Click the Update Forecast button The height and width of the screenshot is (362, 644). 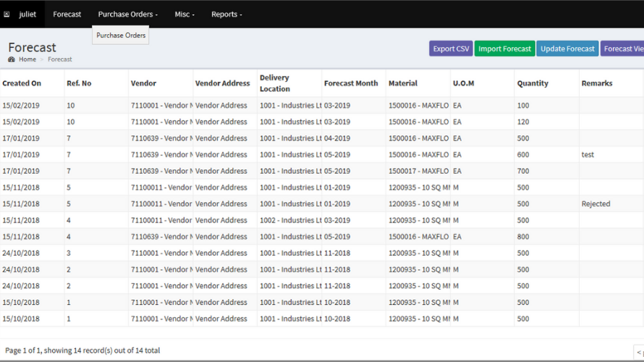point(567,49)
